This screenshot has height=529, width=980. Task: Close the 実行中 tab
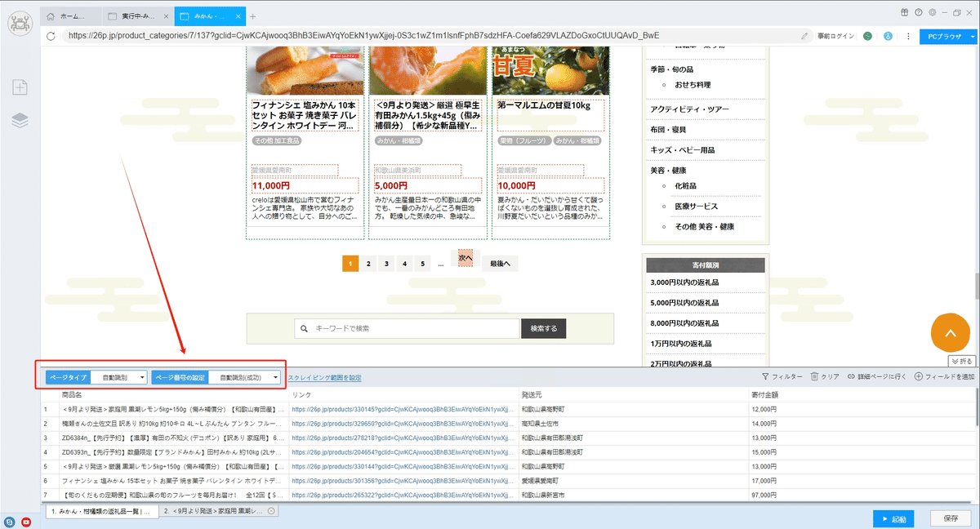(167, 16)
